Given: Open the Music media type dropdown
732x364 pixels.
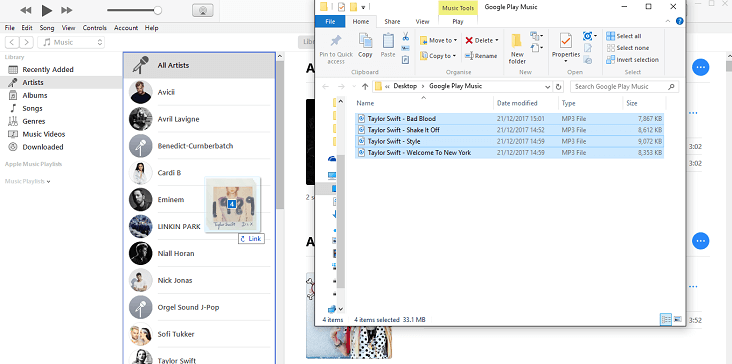Looking at the screenshot, I should [x=71, y=42].
